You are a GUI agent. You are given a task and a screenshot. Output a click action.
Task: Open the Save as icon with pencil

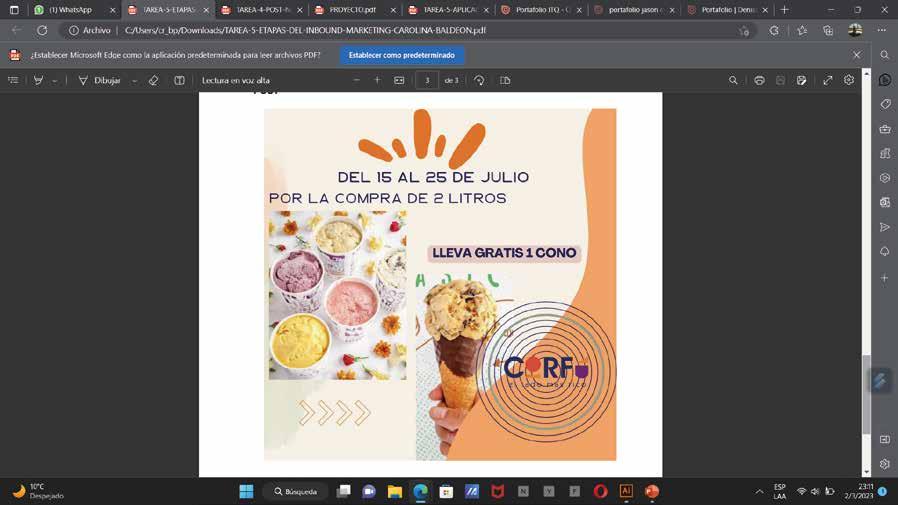[x=801, y=81]
